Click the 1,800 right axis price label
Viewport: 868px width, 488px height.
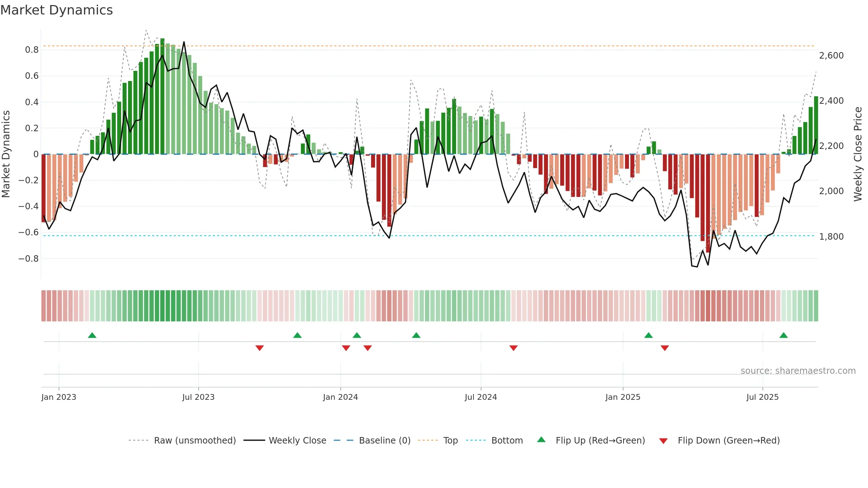click(831, 237)
